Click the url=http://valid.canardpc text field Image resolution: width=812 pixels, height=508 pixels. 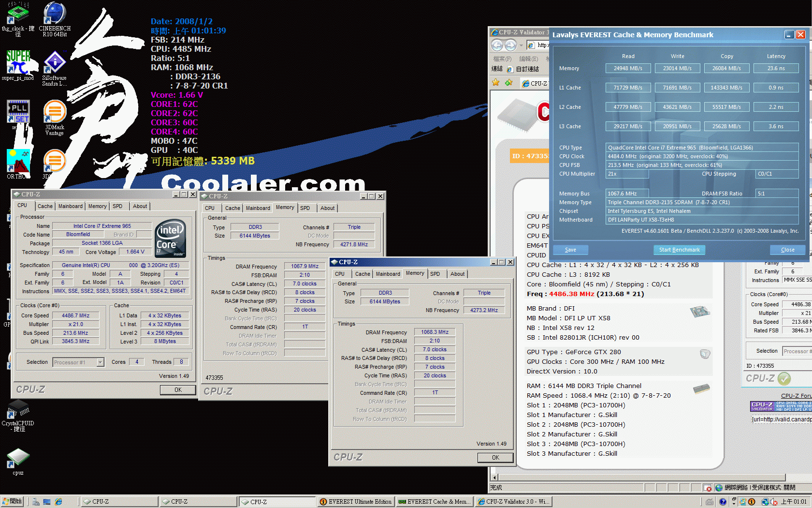click(x=781, y=419)
